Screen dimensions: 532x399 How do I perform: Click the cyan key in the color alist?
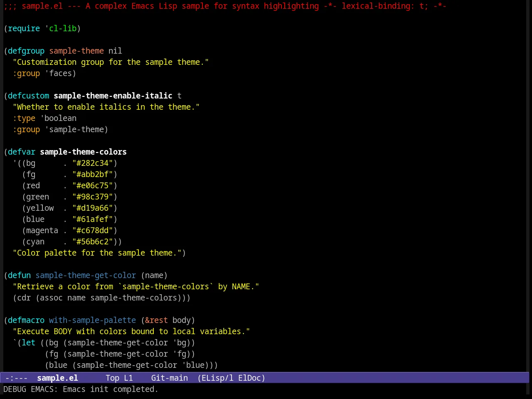pyautogui.click(x=35, y=241)
